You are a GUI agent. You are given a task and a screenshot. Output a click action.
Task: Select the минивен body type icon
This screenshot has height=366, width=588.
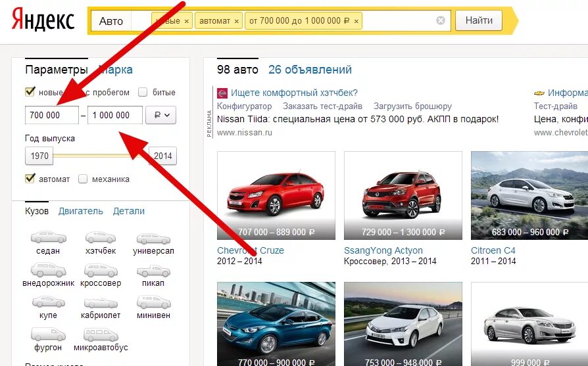pyautogui.click(x=153, y=302)
